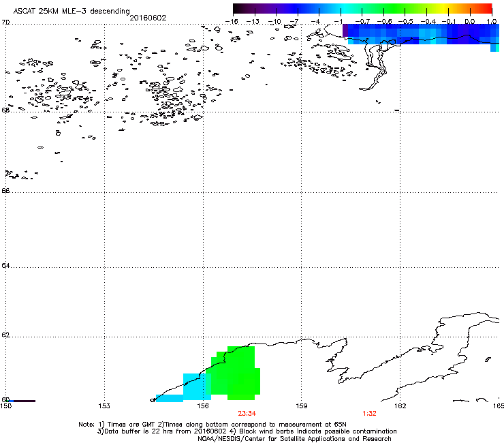504x443 pixels.
Task: Click the -1 color scale label
Action: [x=337, y=22]
